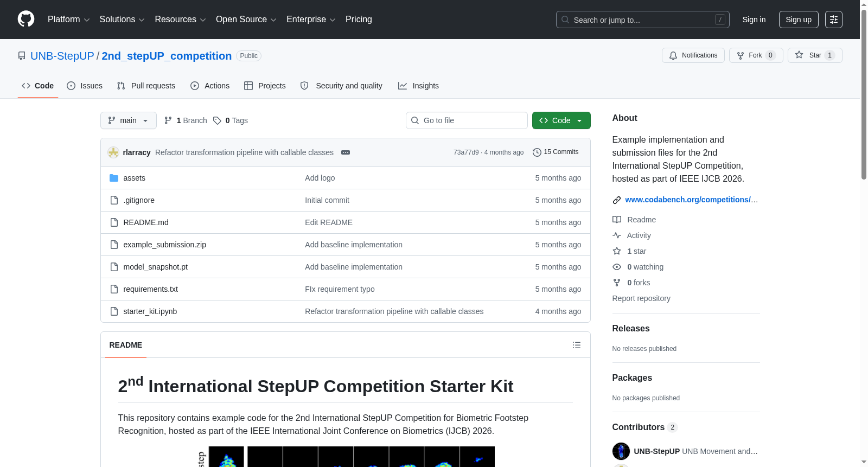Screen dimensions: 868x467
Task: Switch to the Insights tab
Action: pyautogui.click(x=418, y=86)
